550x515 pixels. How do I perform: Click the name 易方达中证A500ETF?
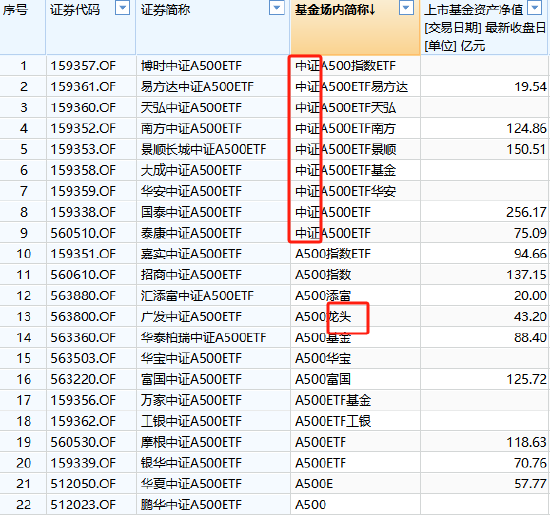coord(197,87)
